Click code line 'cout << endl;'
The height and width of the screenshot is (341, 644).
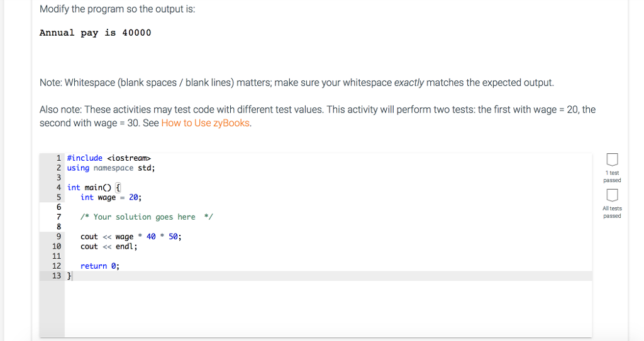(x=109, y=247)
